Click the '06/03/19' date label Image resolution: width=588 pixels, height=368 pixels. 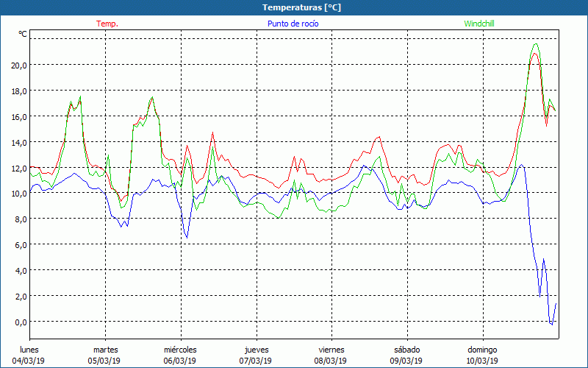pyautogui.click(x=180, y=361)
